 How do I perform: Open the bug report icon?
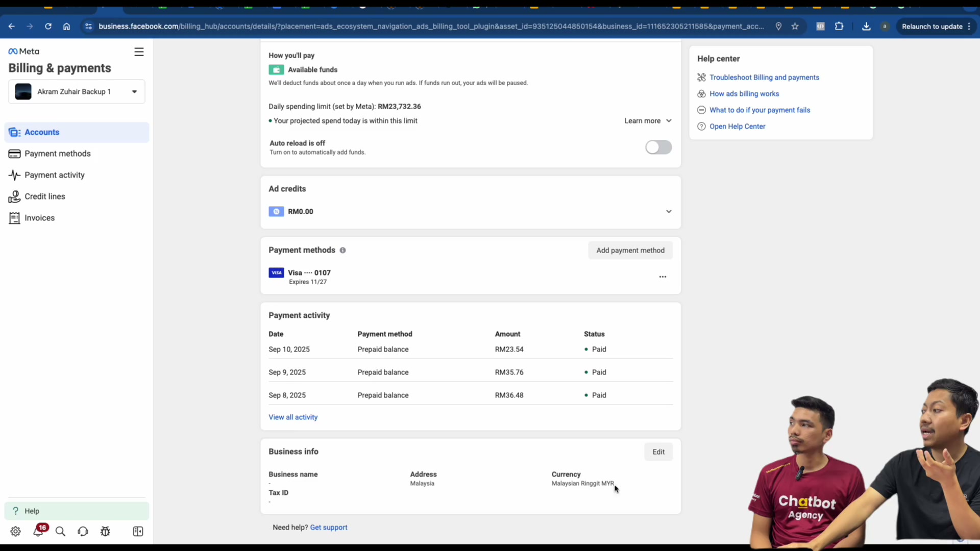point(105,532)
